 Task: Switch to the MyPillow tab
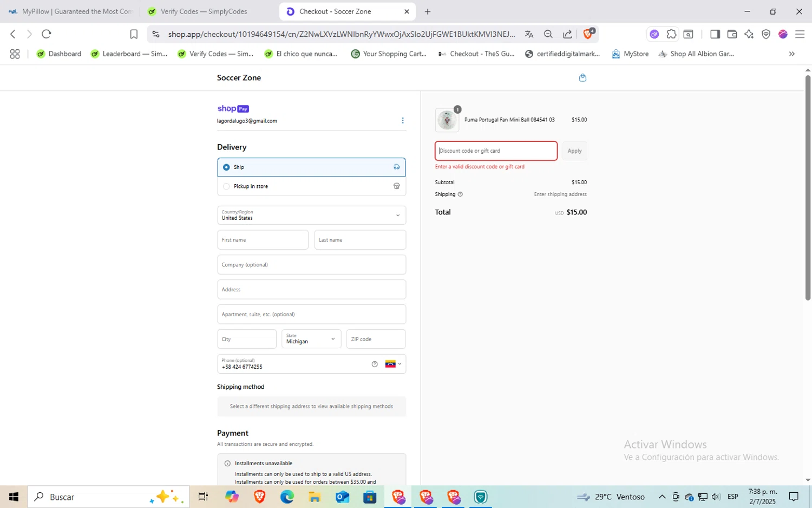(x=71, y=11)
